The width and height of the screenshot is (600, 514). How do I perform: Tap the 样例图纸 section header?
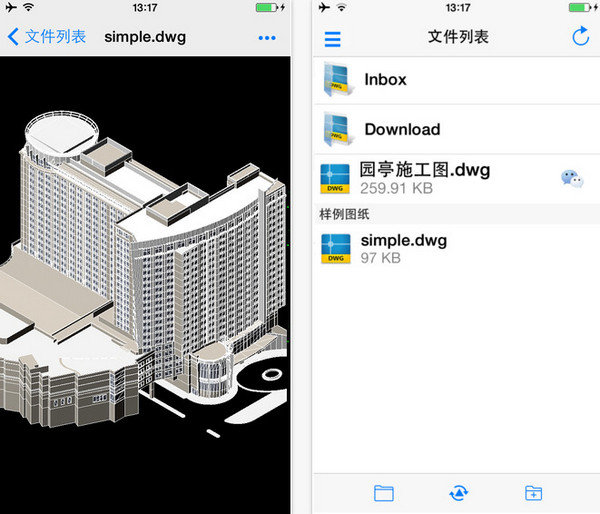point(345,214)
